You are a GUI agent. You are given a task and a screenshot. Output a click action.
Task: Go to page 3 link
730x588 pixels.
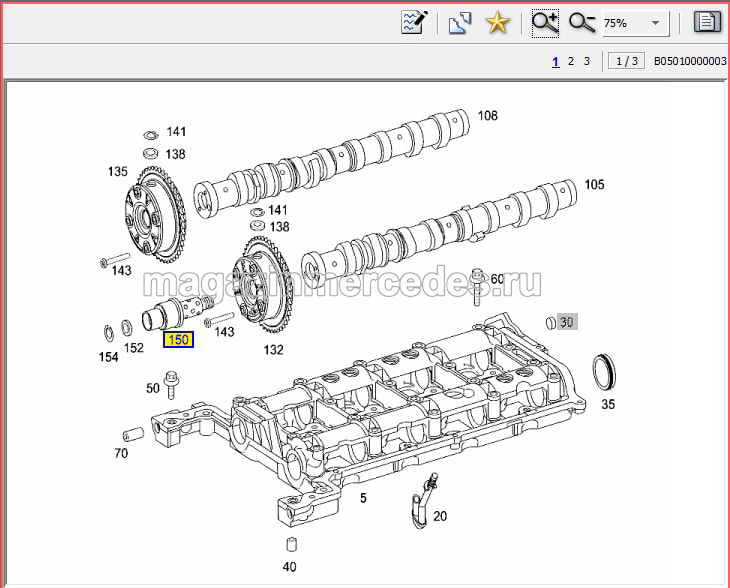[x=587, y=61]
